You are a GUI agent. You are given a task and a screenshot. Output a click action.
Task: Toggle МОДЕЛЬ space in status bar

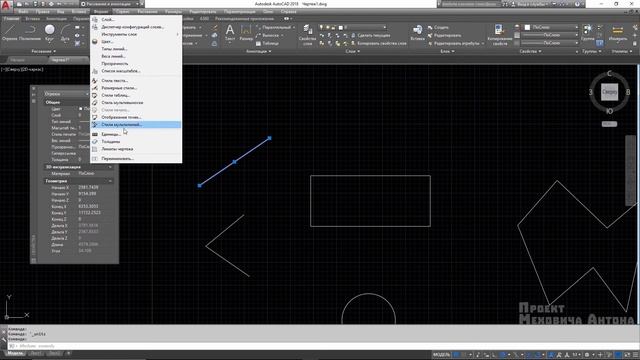441,355
